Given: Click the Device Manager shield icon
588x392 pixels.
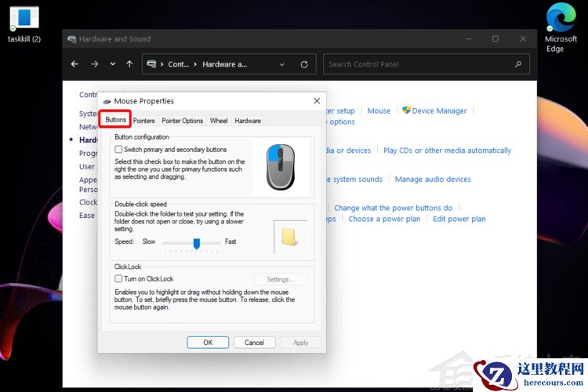Looking at the screenshot, I should click(406, 110).
